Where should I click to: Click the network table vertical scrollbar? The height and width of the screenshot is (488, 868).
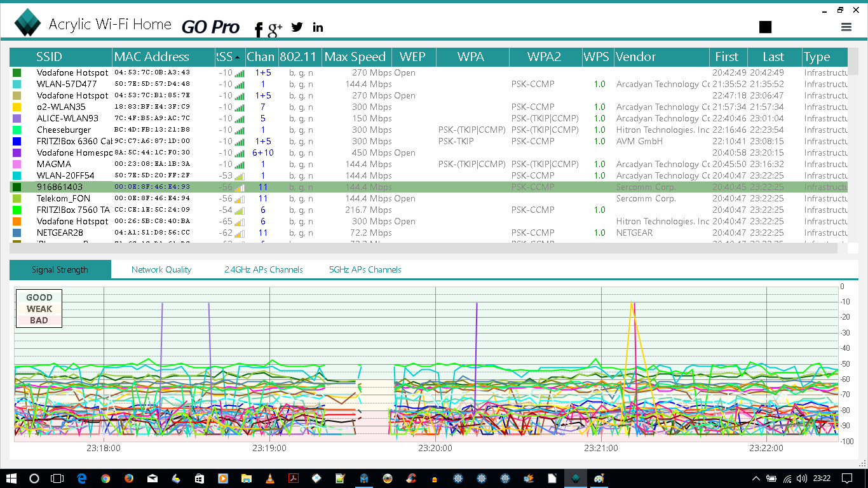tap(853, 60)
